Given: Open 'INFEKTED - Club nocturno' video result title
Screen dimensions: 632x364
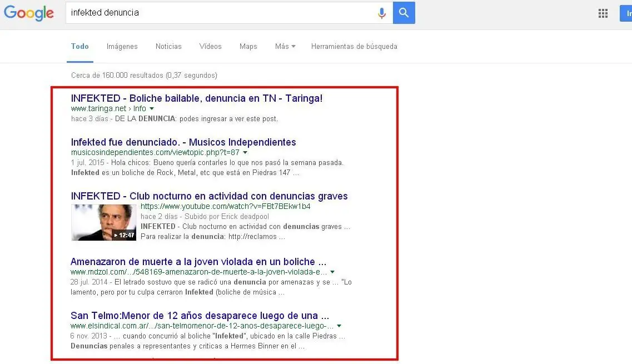Looking at the screenshot, I should pos(209,196).
